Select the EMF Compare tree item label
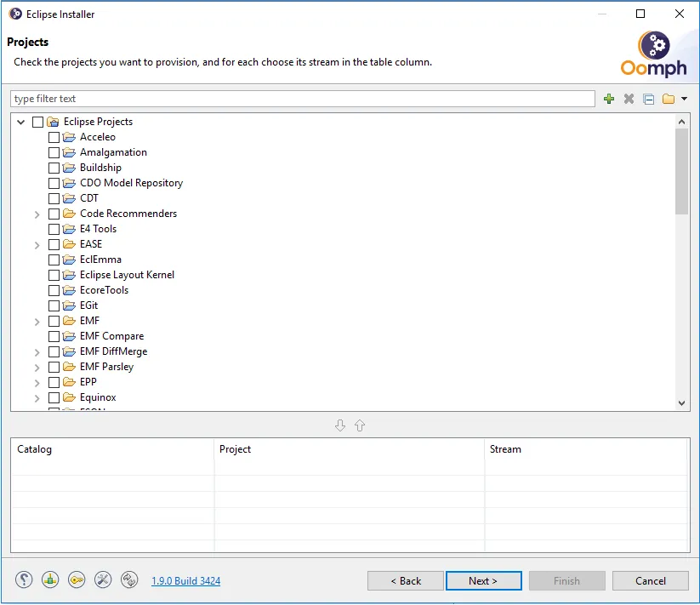The width and height of the screenshot is (700, 605). click(x=111, y=336)
